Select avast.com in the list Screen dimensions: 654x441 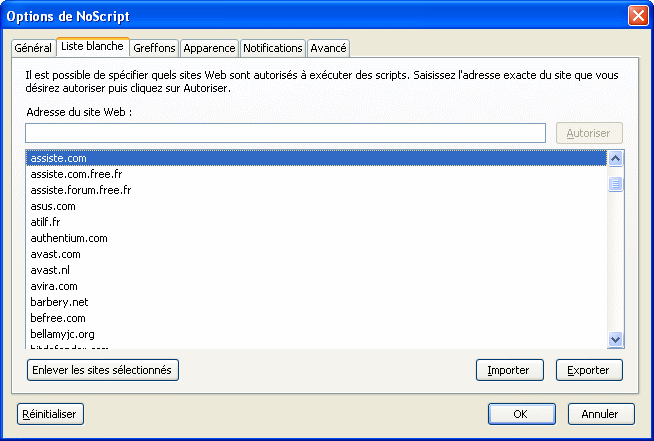316,254
